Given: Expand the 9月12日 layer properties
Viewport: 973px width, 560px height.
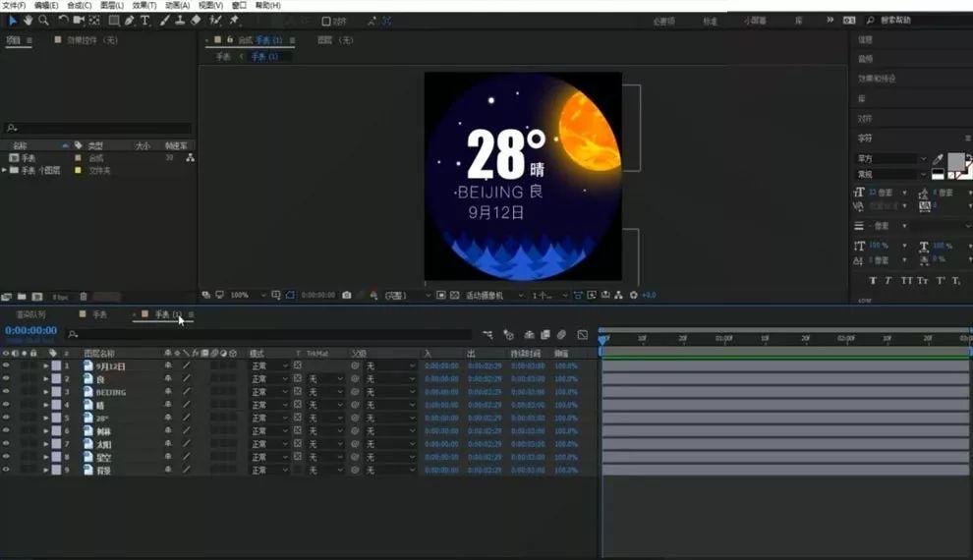Looking at the screenshot, I should coord(46,365).
